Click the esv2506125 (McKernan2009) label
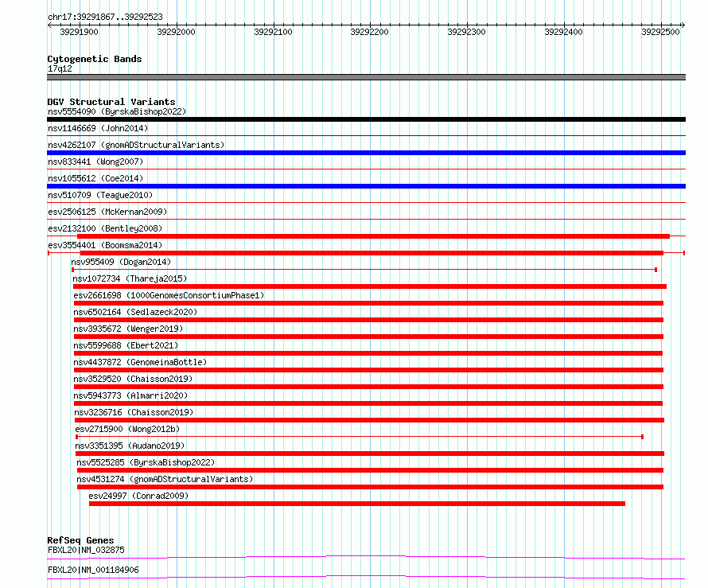 point(107,212)
